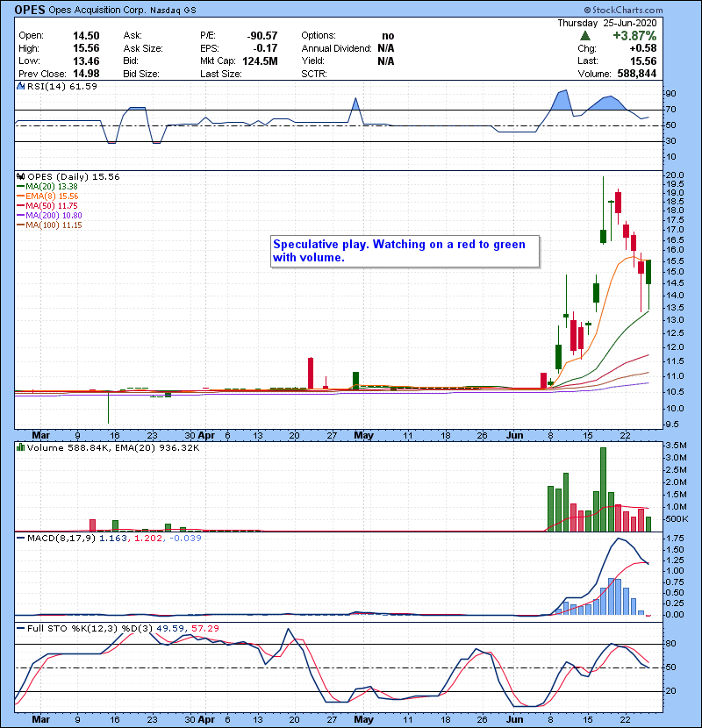Click the OPES ticker symbol title
702x728 pixels.
(x=30, y=10)
